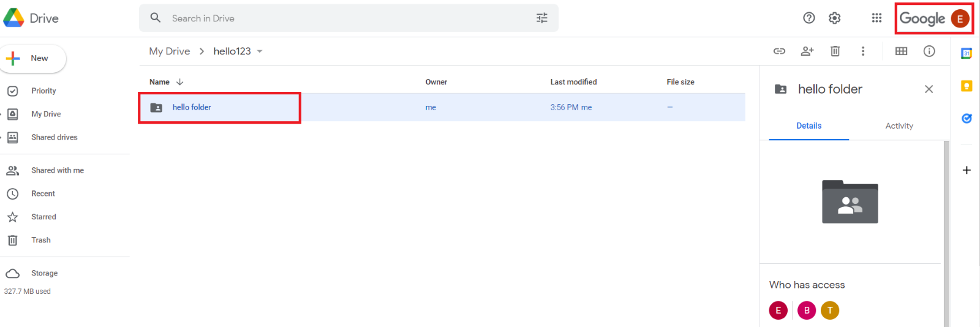Click the details panel scrollbar

[x=946, y=233]
